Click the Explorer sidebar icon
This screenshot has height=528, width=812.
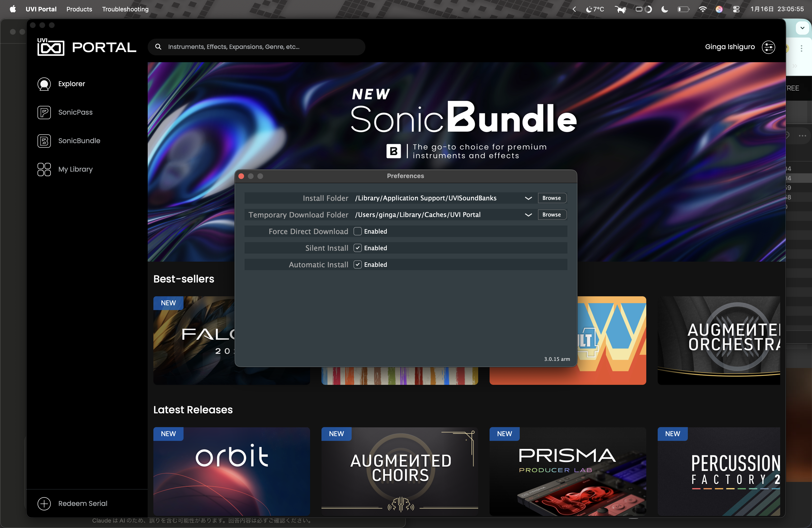click(44, 84)
